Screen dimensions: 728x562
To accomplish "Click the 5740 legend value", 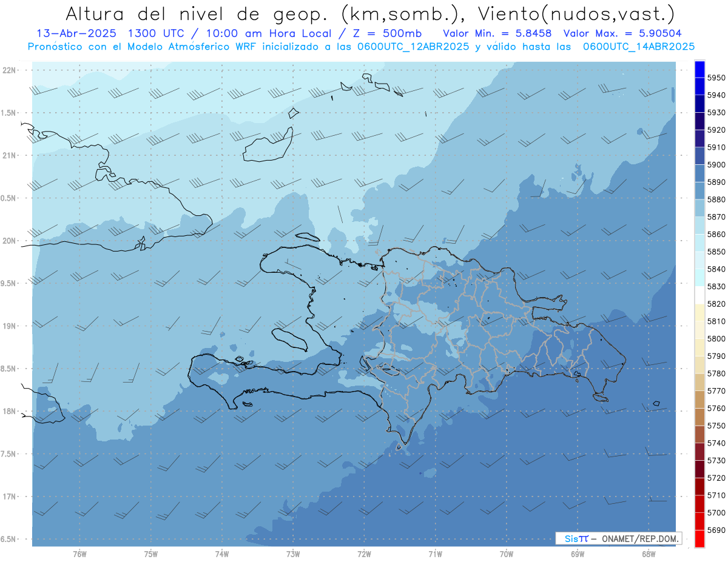I will 716,444.
